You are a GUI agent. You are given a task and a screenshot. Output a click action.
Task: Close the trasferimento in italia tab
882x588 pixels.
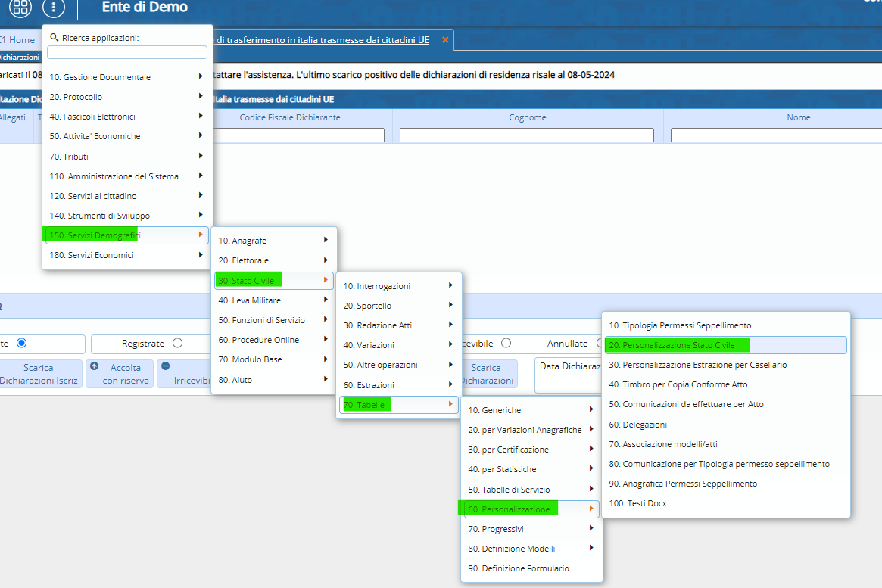coord(445,39)
